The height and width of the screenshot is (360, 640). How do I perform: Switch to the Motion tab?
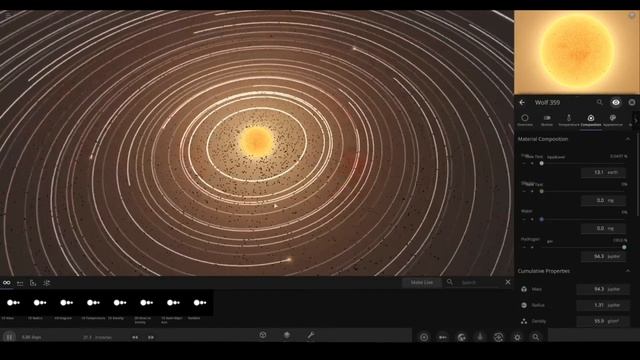pyautogui.click(x=547, y=121)
